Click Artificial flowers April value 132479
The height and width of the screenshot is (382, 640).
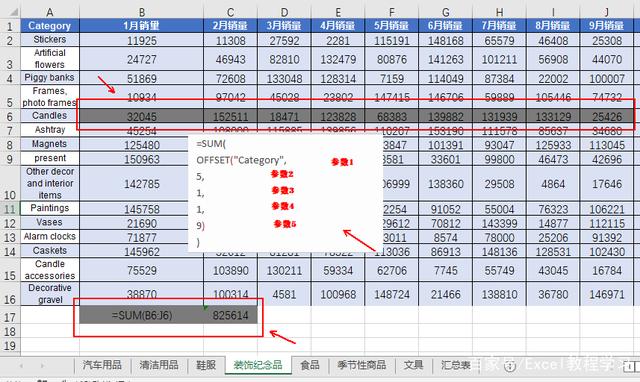click(x=338, y=59)
